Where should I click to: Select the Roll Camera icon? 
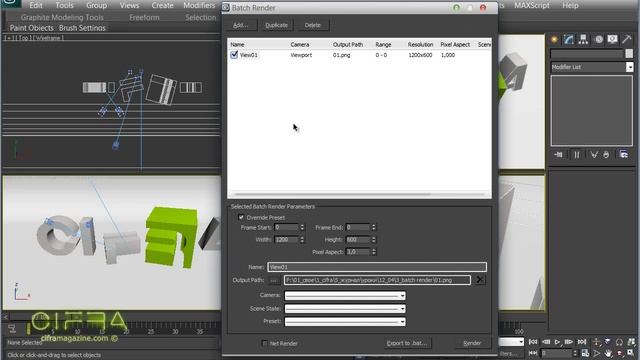619,342
